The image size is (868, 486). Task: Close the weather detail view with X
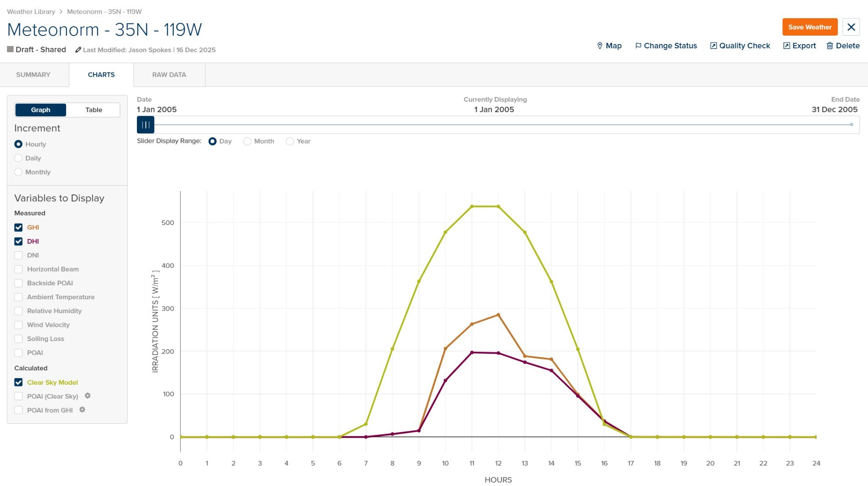coord(851,27)
